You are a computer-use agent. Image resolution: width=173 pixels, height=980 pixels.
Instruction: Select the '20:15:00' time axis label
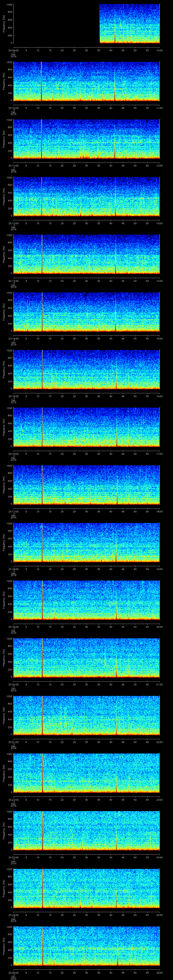[x=13, y=396]
